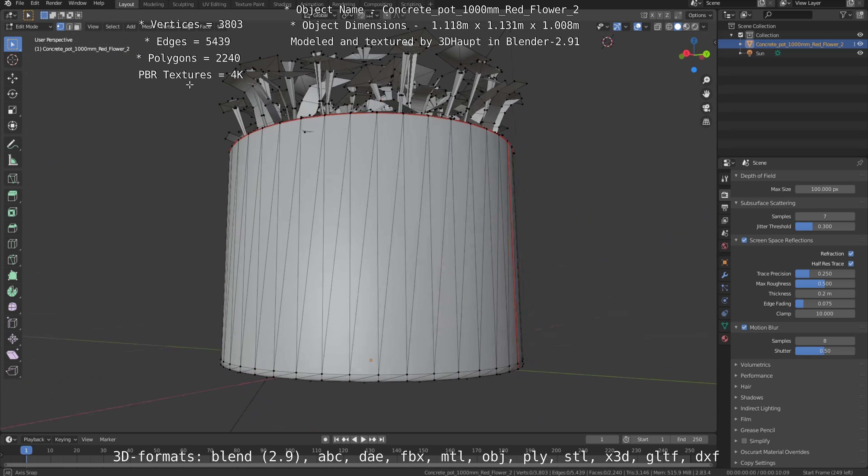Jump to the timeline end frame
The width and height of the screenshot is (868, 476).
coord(381,439)
